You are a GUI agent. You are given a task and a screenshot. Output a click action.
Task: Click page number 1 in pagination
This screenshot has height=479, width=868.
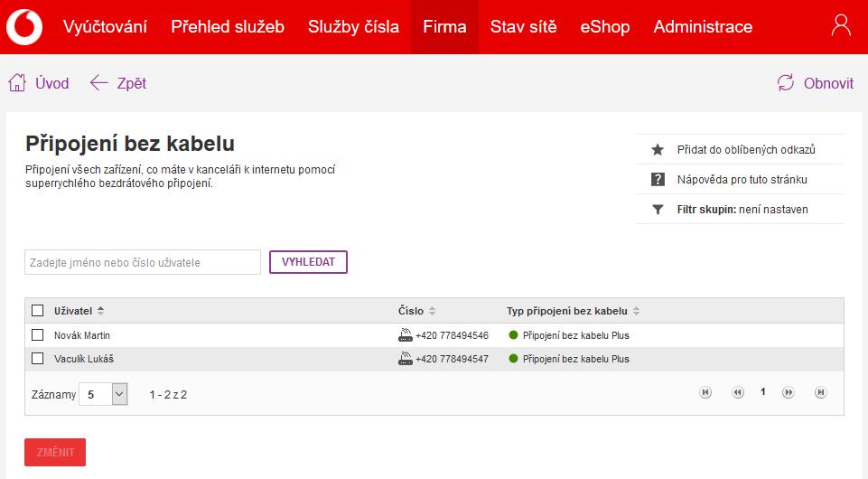(763, 391)
